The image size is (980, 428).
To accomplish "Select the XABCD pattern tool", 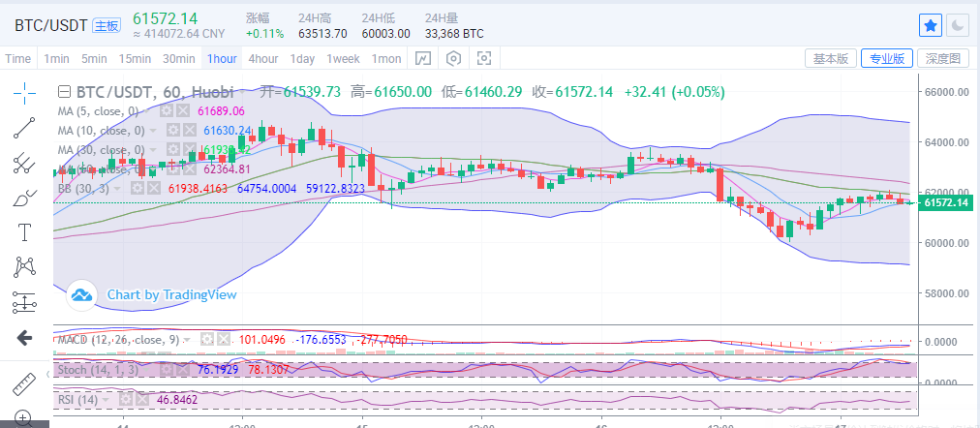I will (x=24, y=267).
